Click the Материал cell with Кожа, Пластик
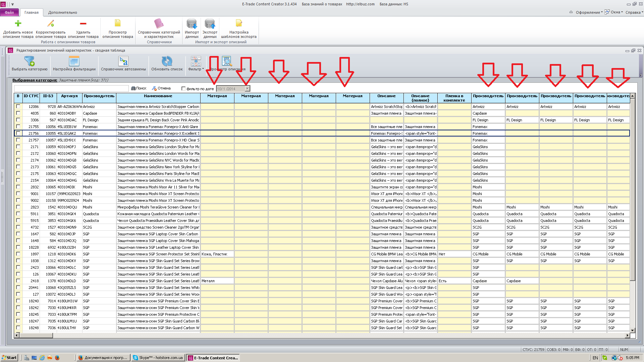Image resolution: width=644 pixels, height=362 pixels. 217,254
